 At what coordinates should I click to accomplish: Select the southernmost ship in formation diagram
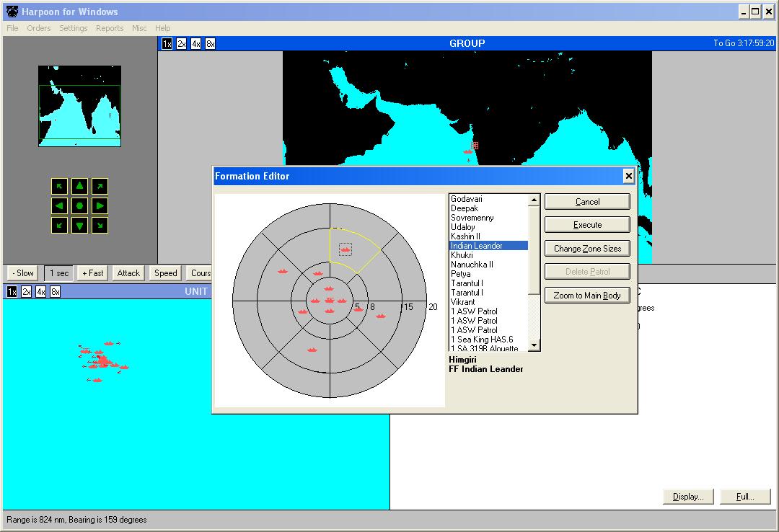click(312, 350)
